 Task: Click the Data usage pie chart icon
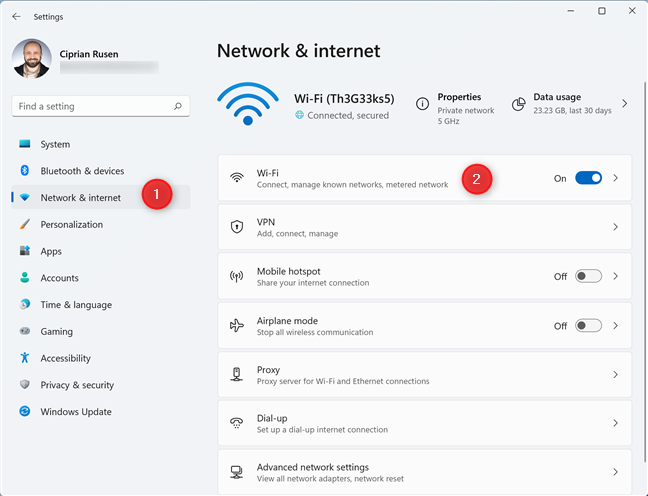tap(519, 104)
